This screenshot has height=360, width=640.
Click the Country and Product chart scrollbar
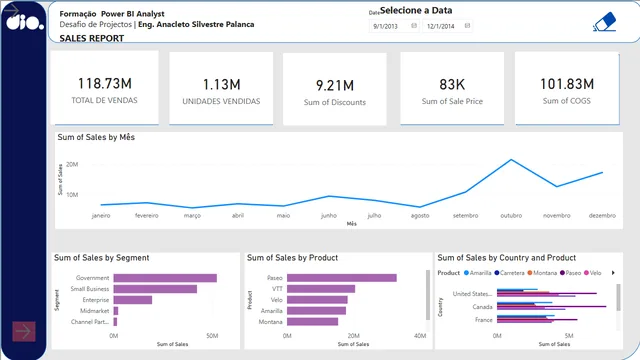(618, 297)
